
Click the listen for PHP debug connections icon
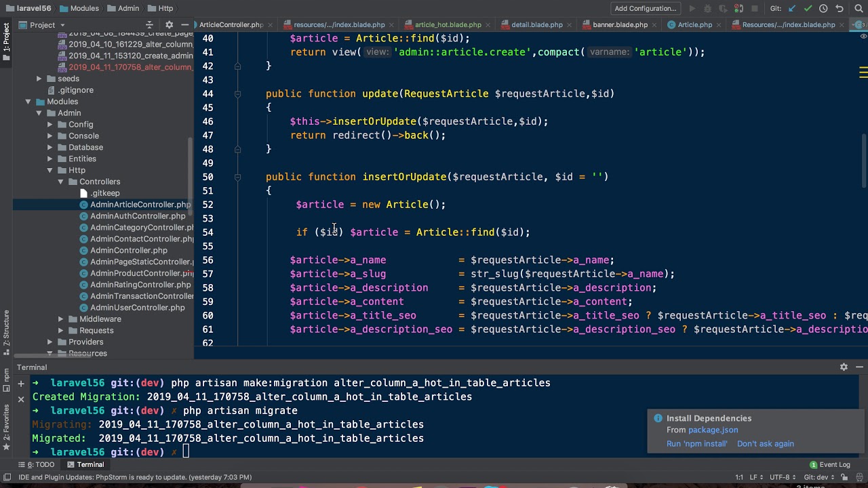click(x=739, y=9)
